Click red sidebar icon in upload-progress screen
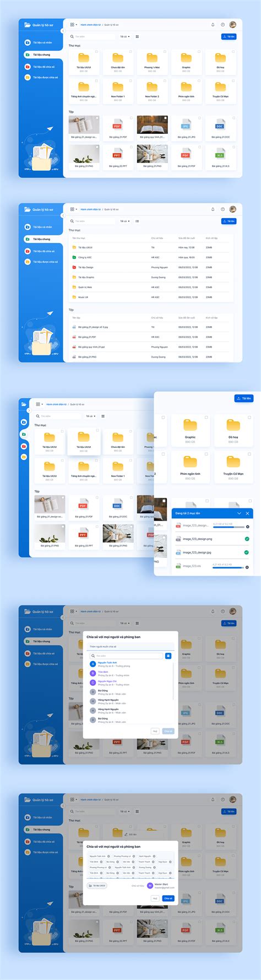 click(24, 446)
